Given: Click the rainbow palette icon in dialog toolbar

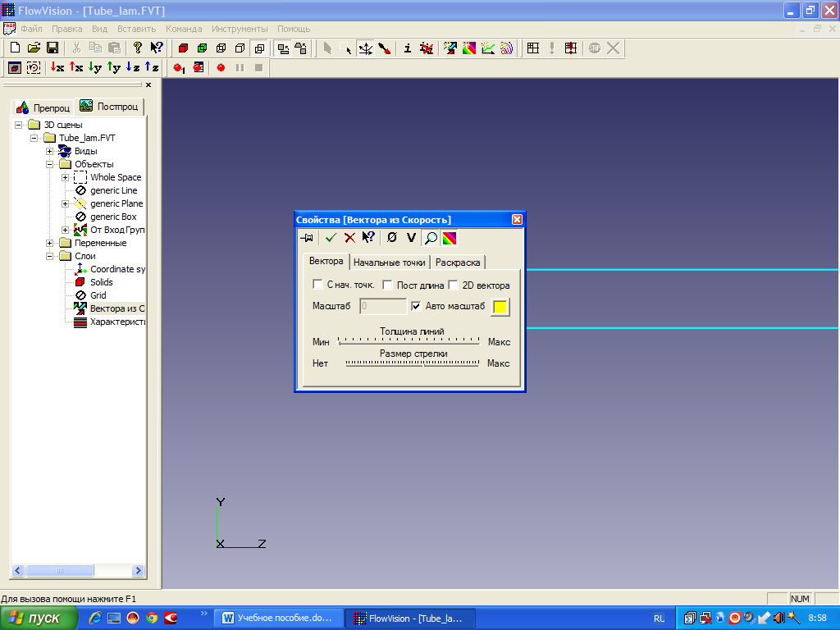Looking at the screenshot, I should point(450,238).
